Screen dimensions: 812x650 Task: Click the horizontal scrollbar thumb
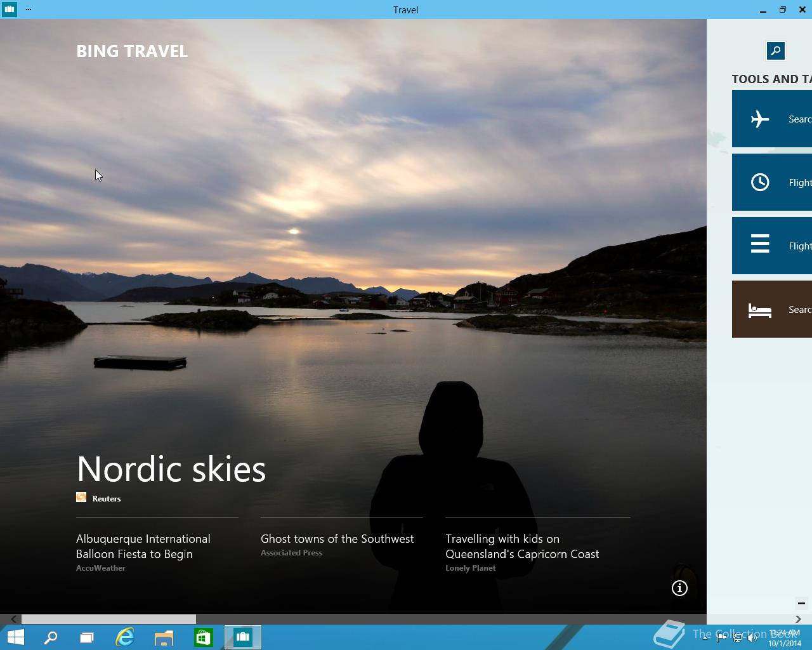pos(108,619)
